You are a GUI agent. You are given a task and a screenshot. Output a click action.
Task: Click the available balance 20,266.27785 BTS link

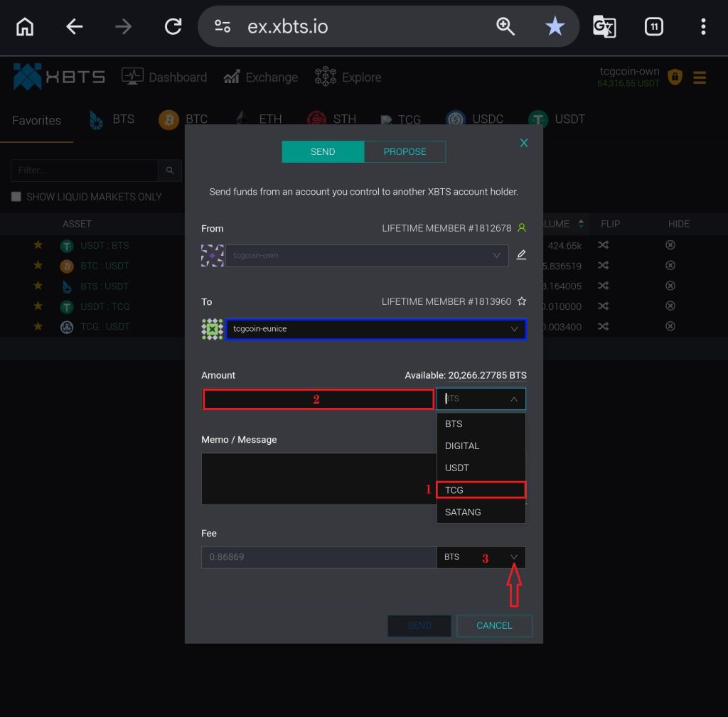(487, 375)
